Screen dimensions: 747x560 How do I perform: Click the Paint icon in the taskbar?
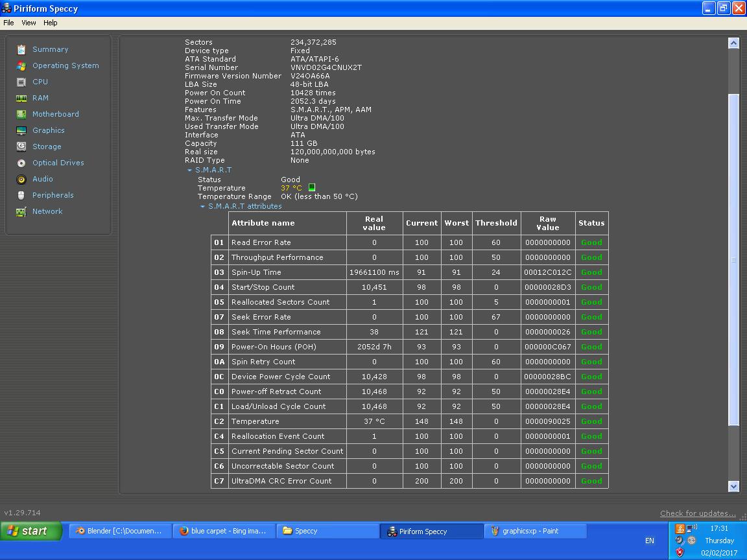[x=495, y=530]
